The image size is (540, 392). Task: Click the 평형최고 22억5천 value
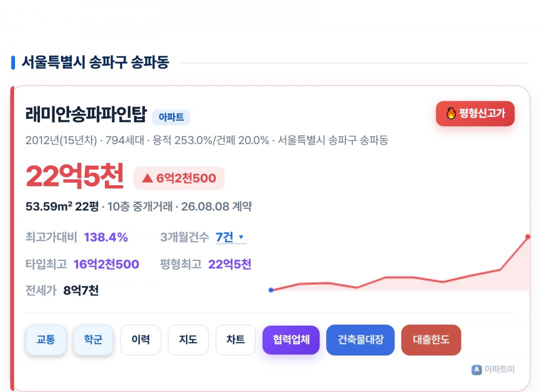tap(229, 265)
